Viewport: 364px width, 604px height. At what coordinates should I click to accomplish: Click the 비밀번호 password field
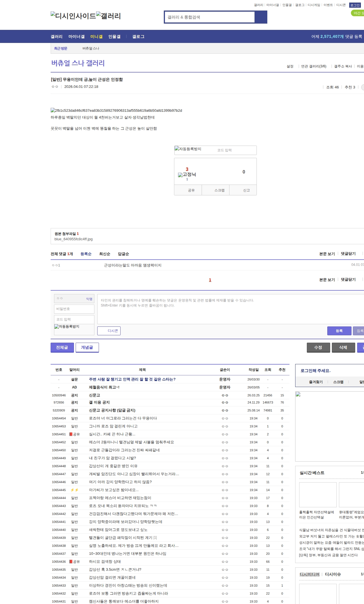[x=74, y=309]
